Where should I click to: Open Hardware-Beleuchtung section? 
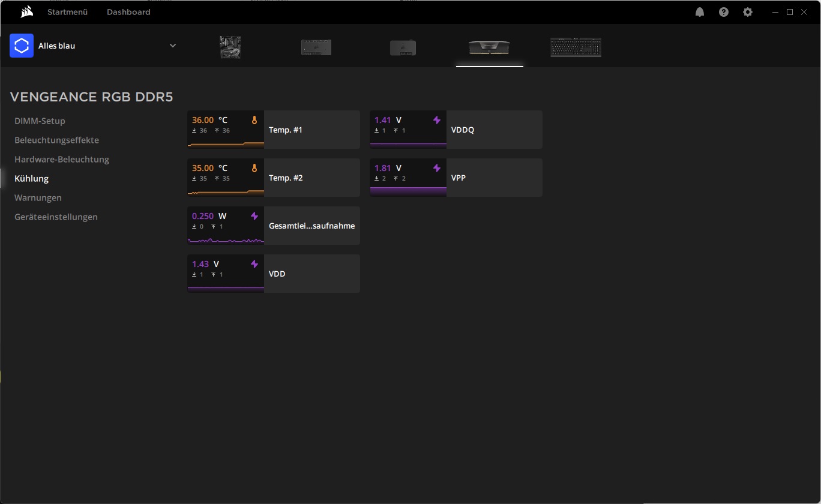point(62,159)
